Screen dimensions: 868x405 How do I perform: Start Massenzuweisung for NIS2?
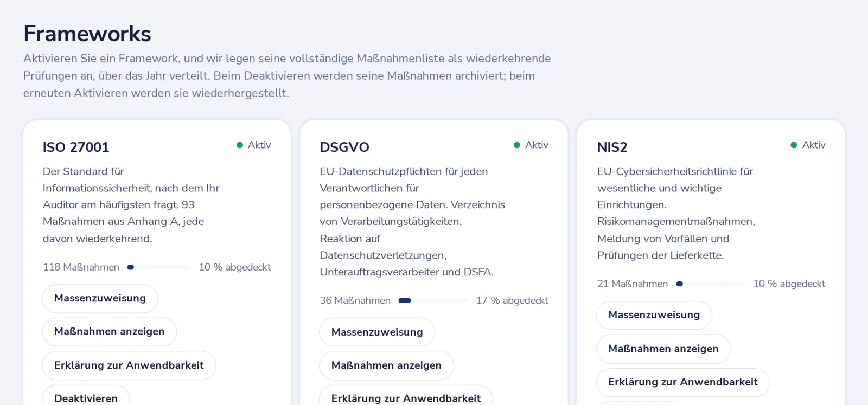654,315
